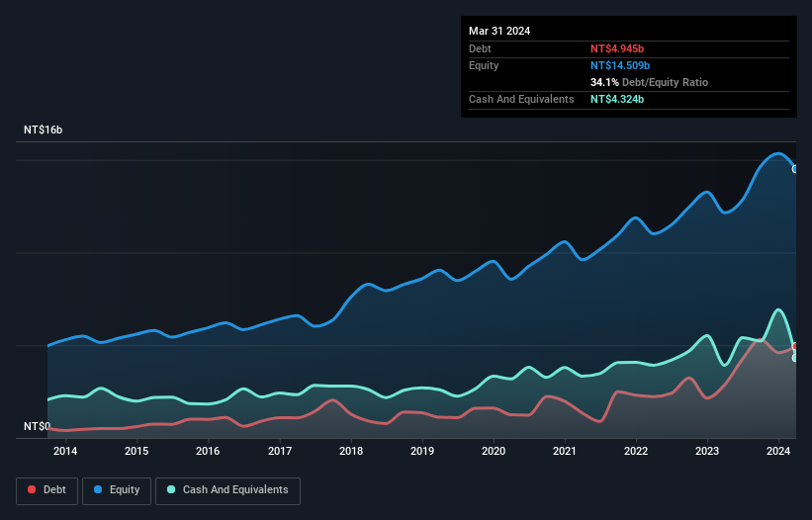Click the red Debt endpoint marker
This screenshot has height=520, width=812.
pos(795,346)
